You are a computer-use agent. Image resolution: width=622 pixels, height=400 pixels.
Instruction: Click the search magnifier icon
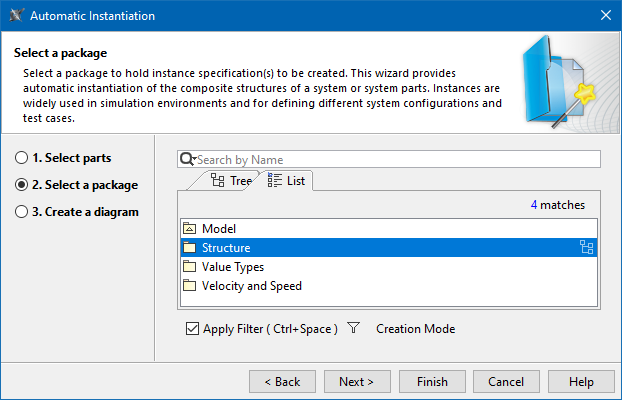[186, 160]
